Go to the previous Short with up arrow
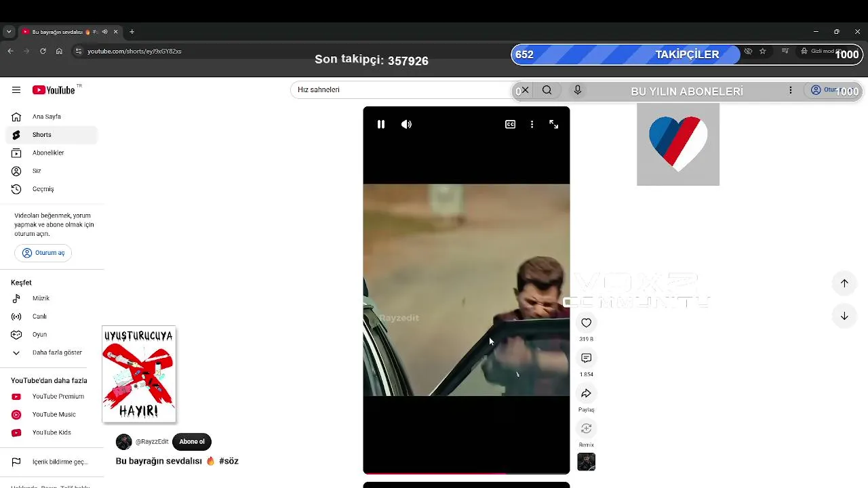 [x=844, y=283]
